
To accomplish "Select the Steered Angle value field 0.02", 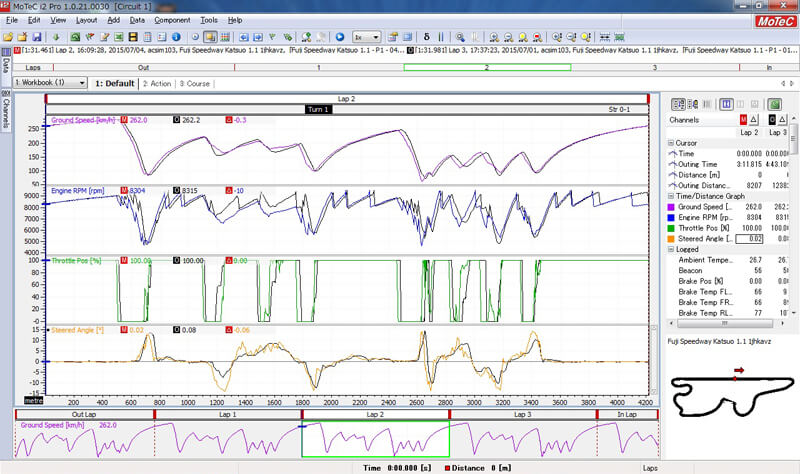I will tap(749, 239).
